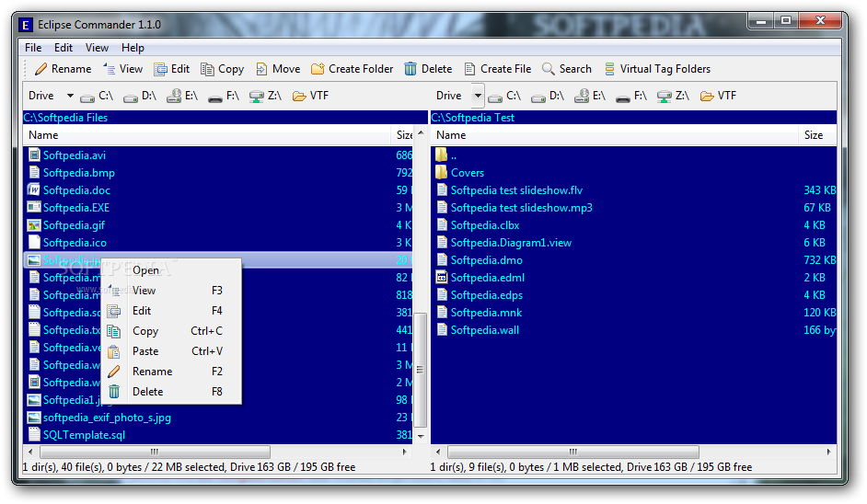Viewport: 867px width, 504px height.
Task: Click the right pane scroll right arrow
Action: click(829, 452)
